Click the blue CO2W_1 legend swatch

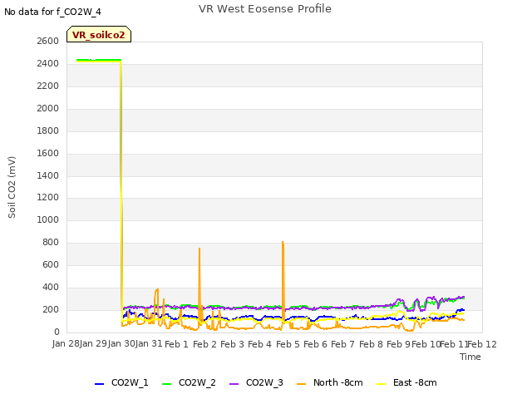[99, 384]
